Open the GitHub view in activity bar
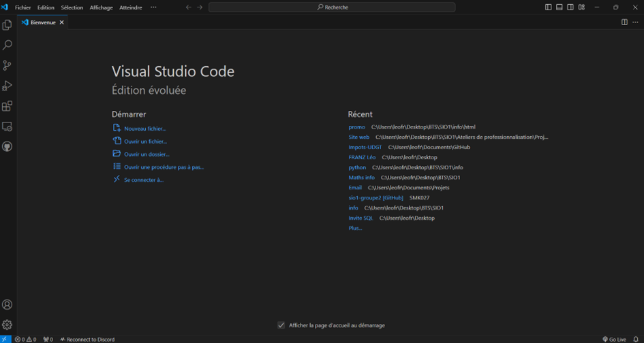 click(7, 146)
